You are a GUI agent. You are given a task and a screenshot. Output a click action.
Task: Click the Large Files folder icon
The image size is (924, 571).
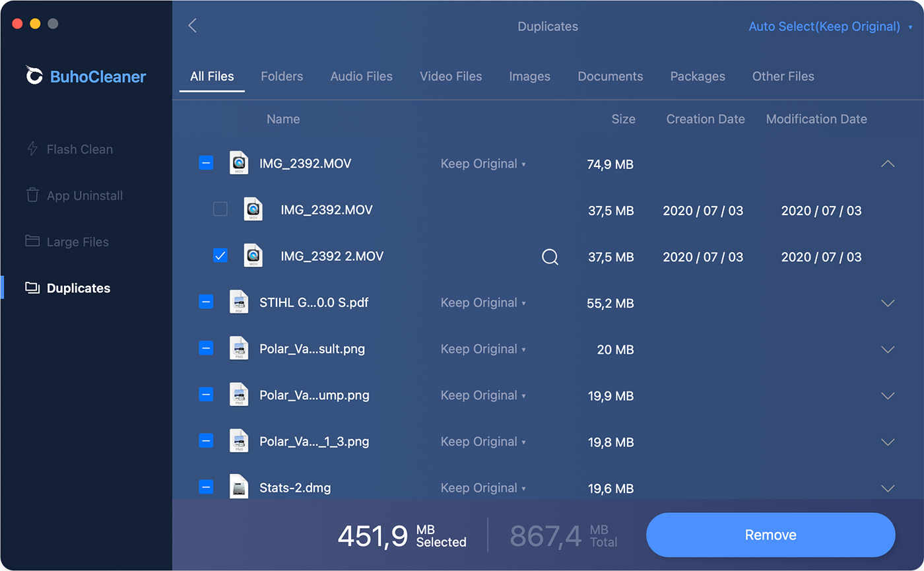click(x=32, y=240)
